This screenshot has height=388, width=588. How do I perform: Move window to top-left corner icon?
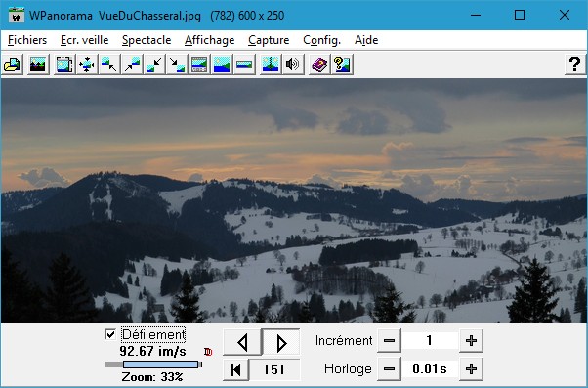109,65
